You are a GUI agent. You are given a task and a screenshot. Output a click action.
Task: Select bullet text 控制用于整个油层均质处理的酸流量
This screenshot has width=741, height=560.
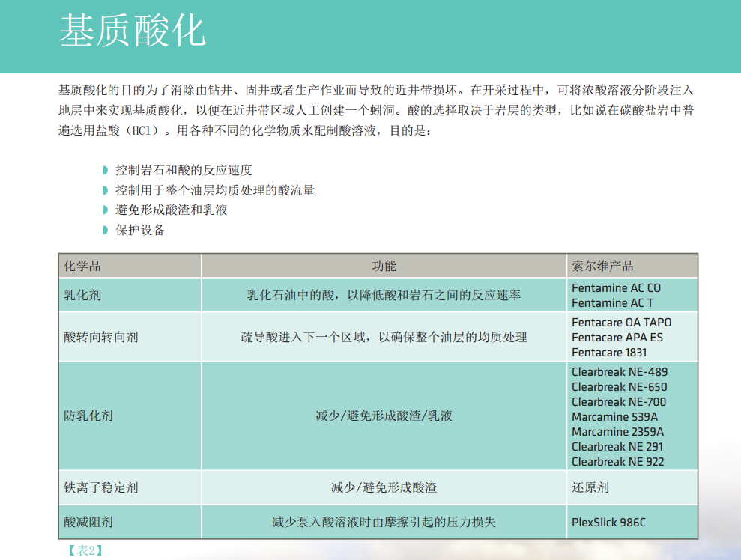click(x=215, y=190)
